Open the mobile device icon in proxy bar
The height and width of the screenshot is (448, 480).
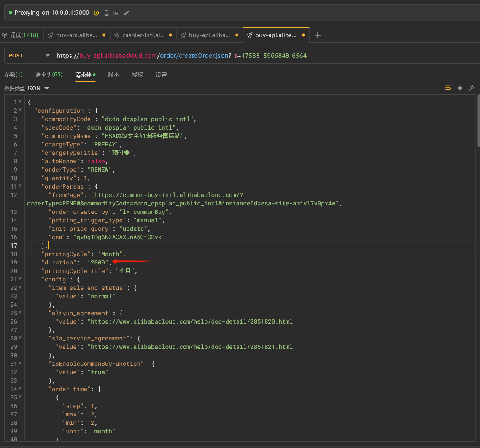tap(107, 13)
